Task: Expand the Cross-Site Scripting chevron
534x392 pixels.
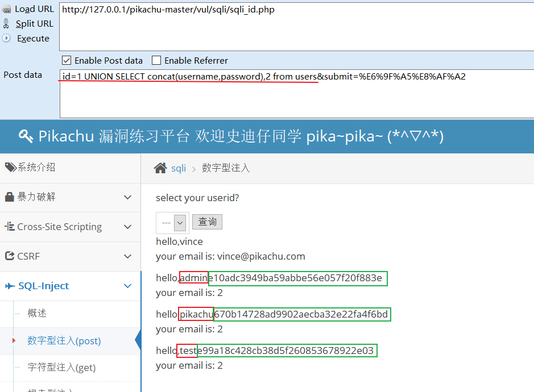Action: [128, 227]
